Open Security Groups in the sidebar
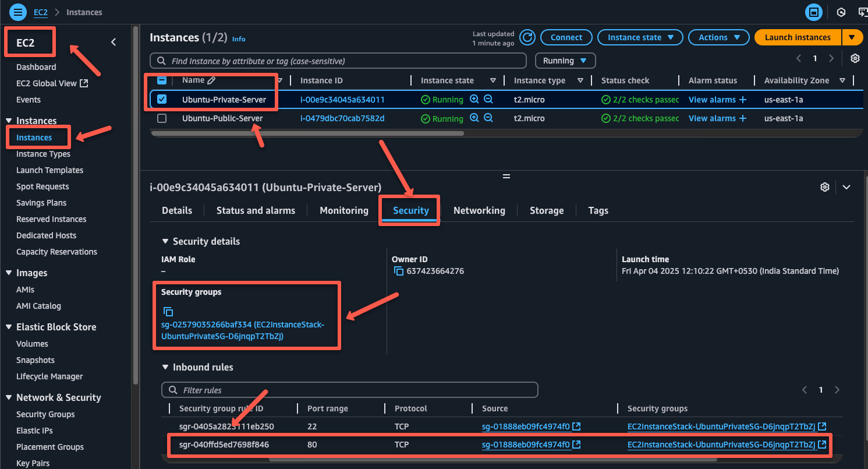868x469 pixels. [x=45, y=414]
